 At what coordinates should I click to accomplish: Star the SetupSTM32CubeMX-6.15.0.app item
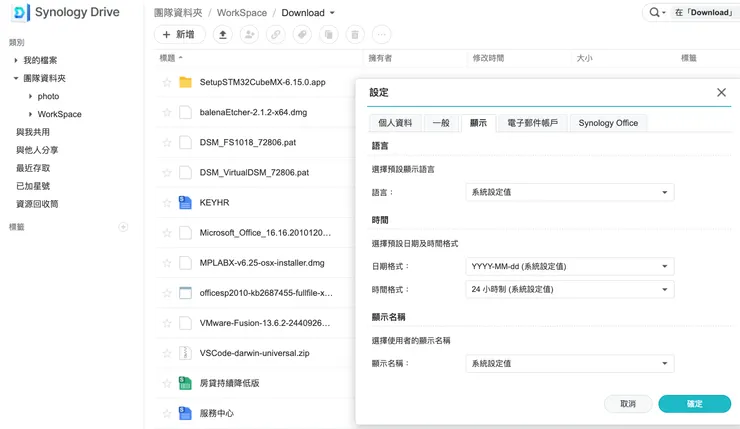(x=167, y=82)
